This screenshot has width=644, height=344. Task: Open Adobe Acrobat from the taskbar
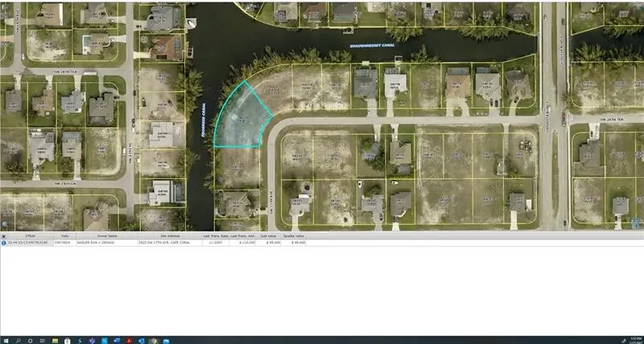(129, 341)
